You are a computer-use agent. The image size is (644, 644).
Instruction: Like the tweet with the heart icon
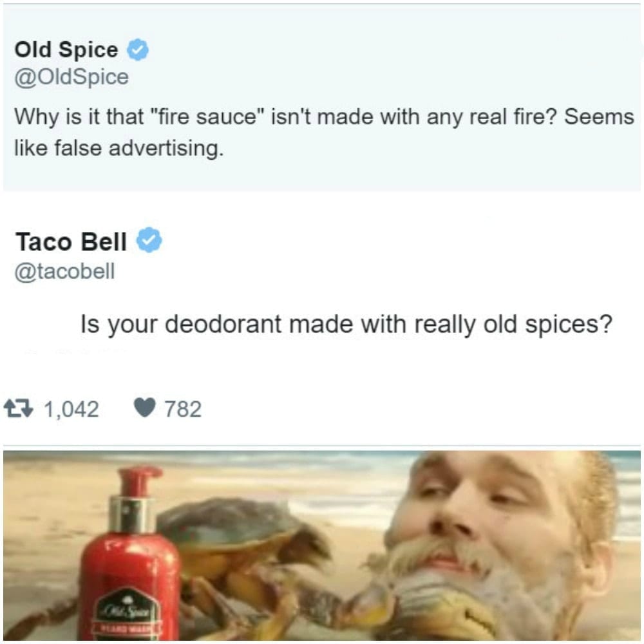tap(145, 408)
